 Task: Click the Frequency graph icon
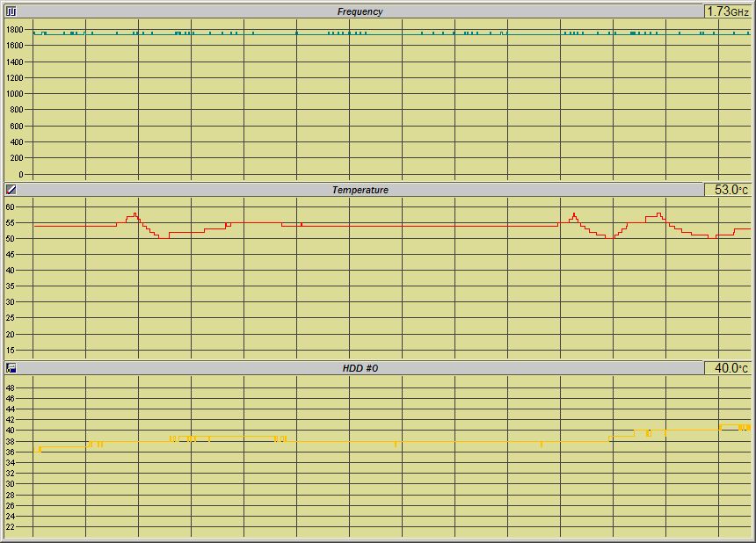click(x=11, y=11)
